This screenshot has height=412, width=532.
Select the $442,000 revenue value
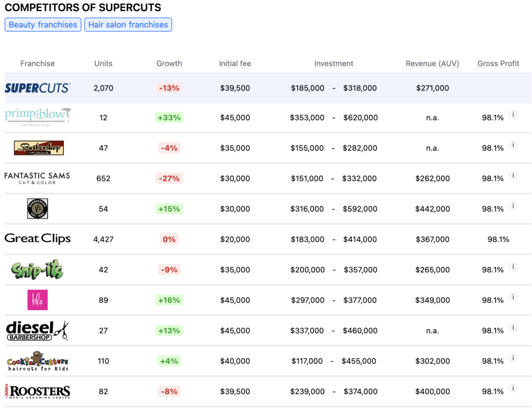click(432, 209)
